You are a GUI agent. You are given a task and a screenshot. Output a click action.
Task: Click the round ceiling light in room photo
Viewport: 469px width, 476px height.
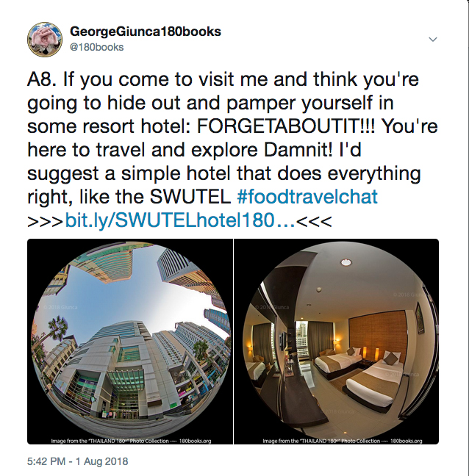click(x=346, y=262)
